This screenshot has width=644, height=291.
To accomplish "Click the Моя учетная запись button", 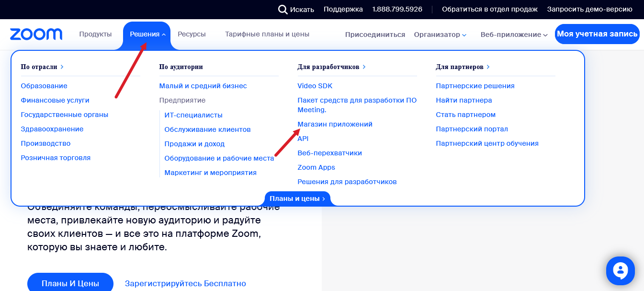I will coord(597,34).
